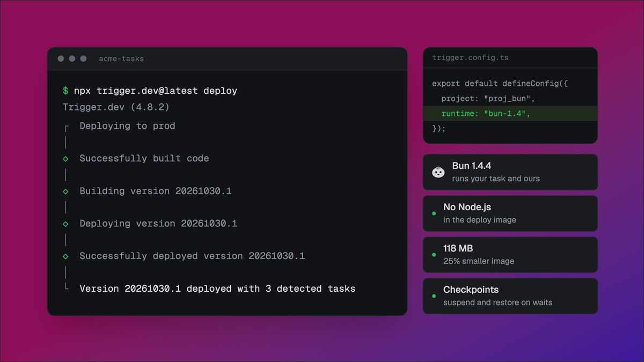This screenshot has height=362, width=644.
Task: Click the text "Deploying version 20261030.1"
Action: [158, 224]
